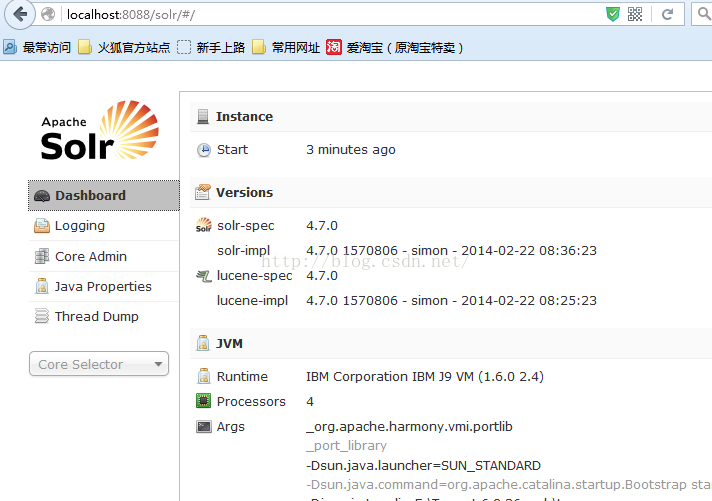The width and height of the screenshot is (712, 501).
Task: Expand the Core Selector dropdown
Action: [x=99, y=364]
